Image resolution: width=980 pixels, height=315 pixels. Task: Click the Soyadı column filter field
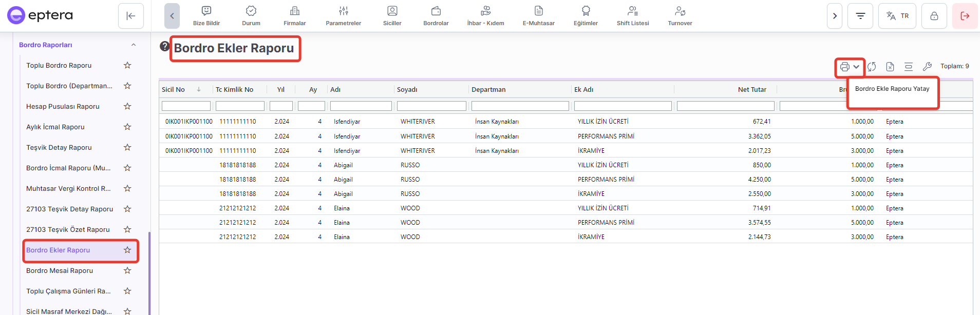431,106
